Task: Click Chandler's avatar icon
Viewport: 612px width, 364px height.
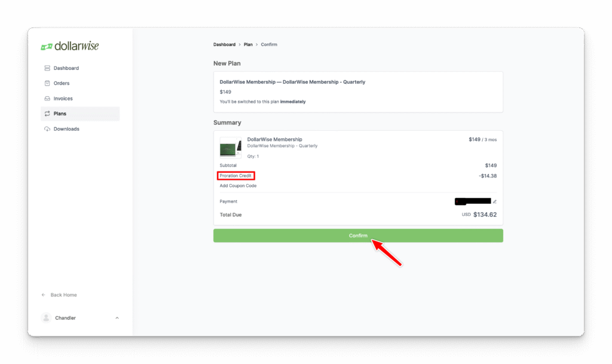Action: coord(46,318)
